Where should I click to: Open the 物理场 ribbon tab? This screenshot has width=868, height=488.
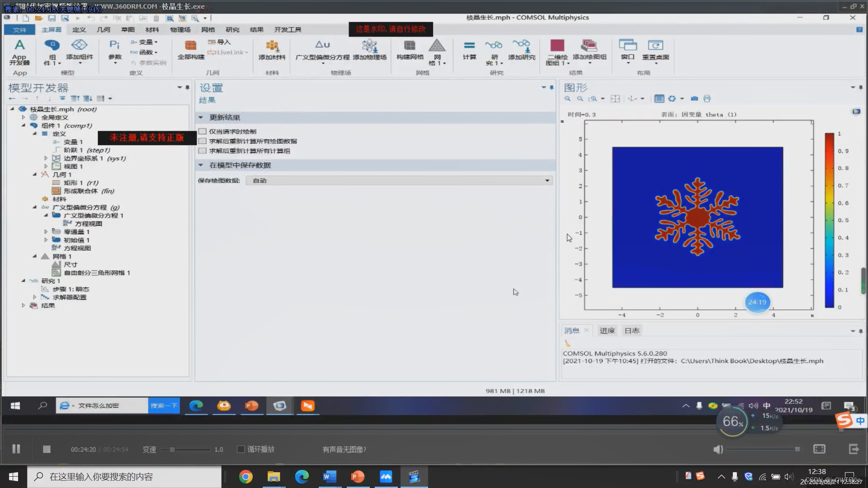pos(180,30)
